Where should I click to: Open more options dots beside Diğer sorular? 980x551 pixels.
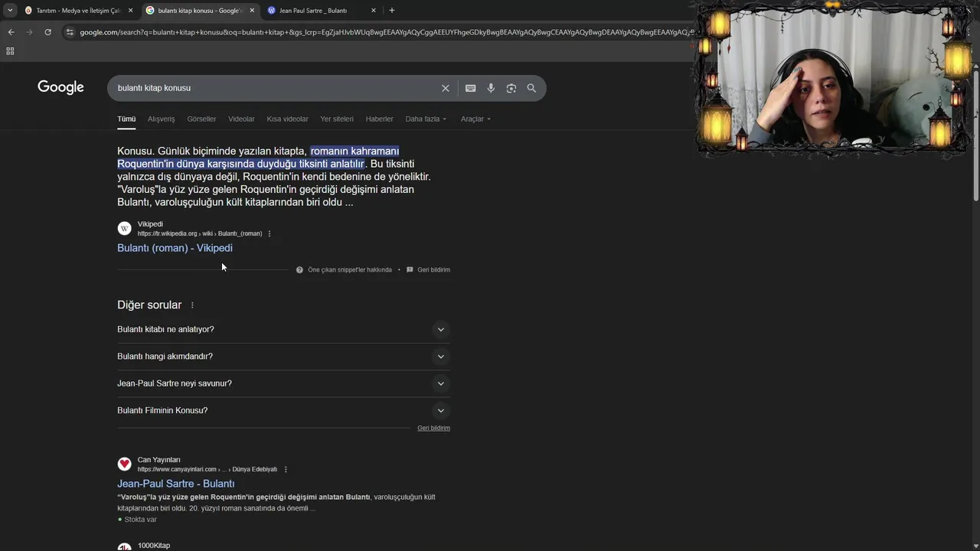(192, 305)
